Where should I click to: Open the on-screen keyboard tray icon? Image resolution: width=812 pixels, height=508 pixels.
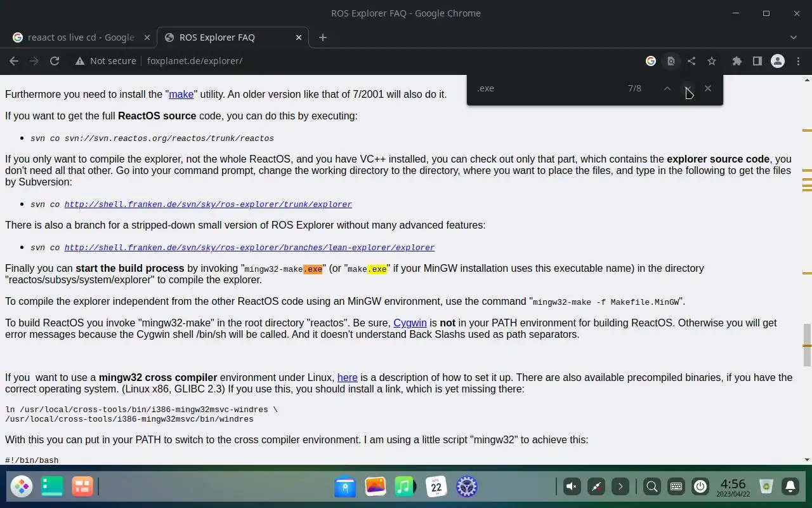[x=676, y=487]
